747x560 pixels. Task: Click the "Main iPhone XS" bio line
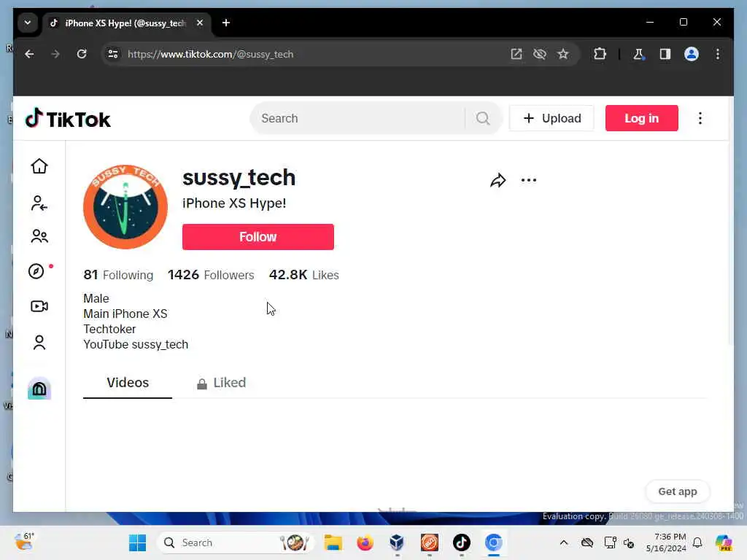(x=125, y=314)
